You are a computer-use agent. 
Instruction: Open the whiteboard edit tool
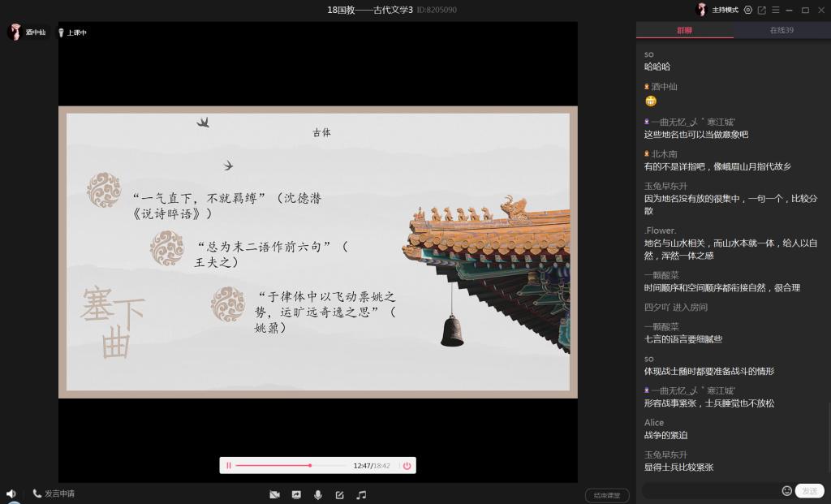point(340,494)
